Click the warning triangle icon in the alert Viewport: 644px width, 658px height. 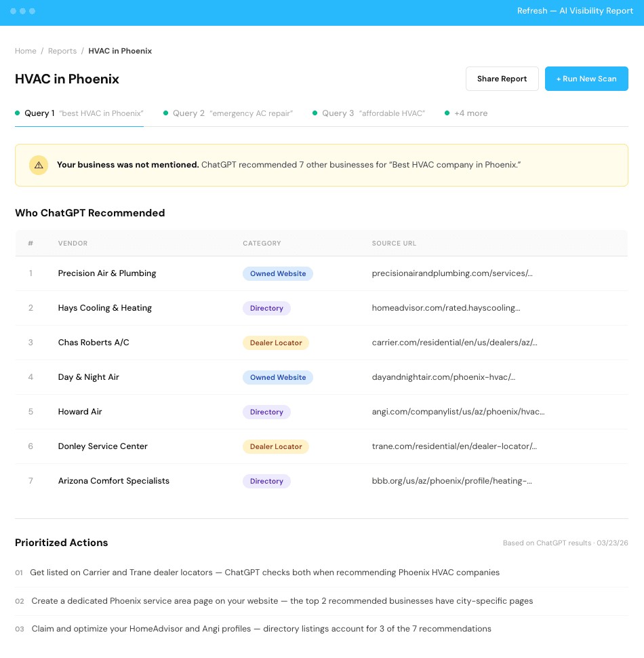pyautogui.click(x=39, y=165)
